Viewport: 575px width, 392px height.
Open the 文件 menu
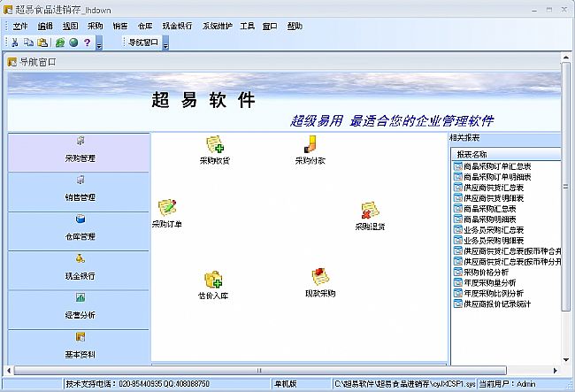tap(20, 26)
